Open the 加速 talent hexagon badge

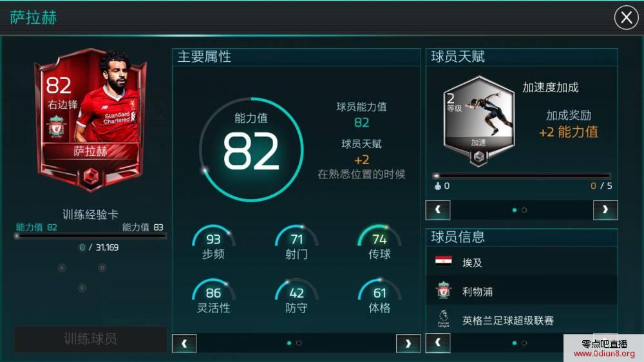[x=478, y=120]
